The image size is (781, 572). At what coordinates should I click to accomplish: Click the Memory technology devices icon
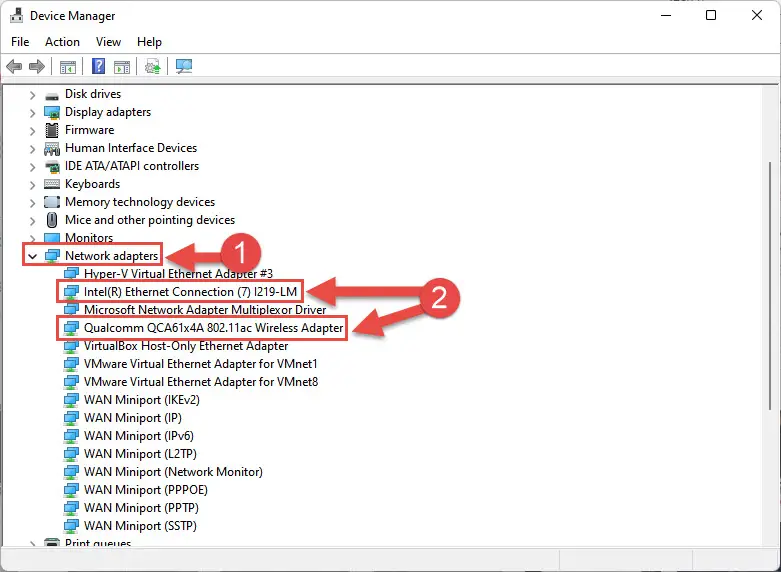coord(52,202)
